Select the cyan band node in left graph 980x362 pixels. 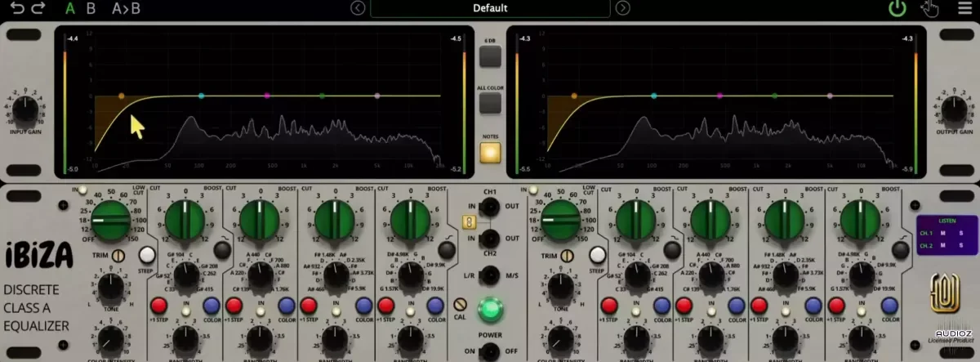[202, 96]
